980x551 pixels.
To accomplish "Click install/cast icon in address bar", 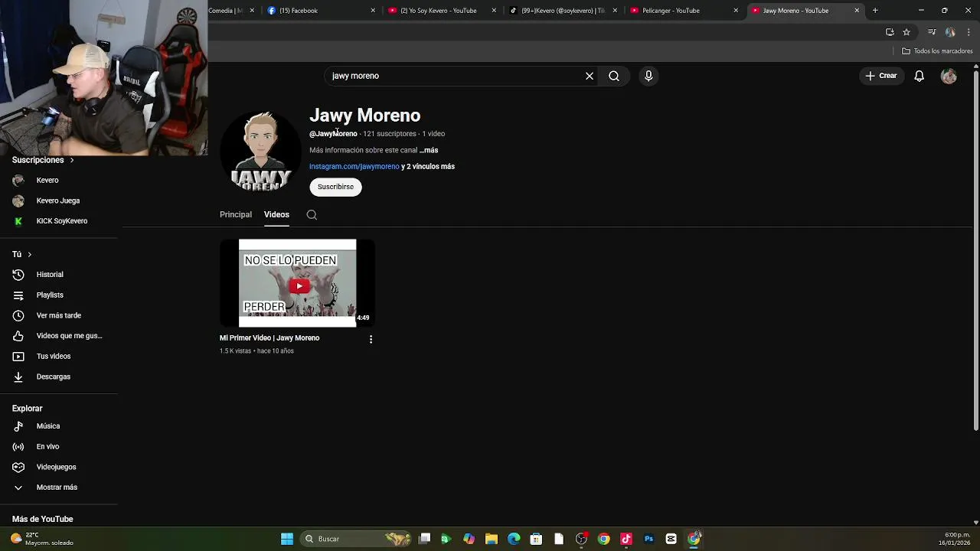I will (x=890, y=32).
